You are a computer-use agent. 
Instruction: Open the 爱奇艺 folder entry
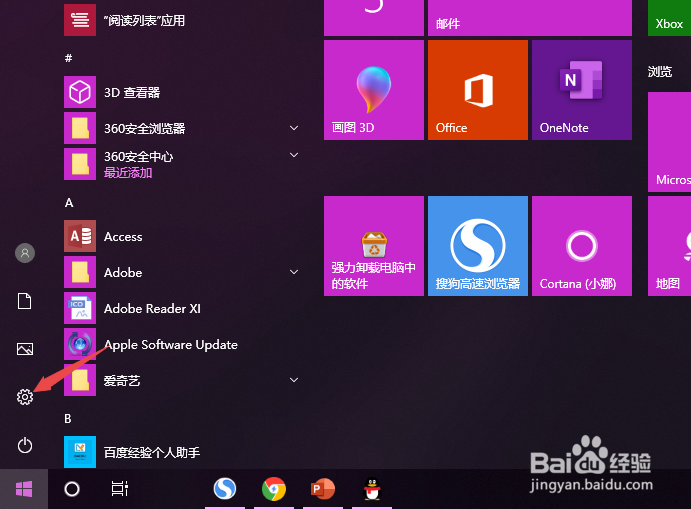click(185, 380)
